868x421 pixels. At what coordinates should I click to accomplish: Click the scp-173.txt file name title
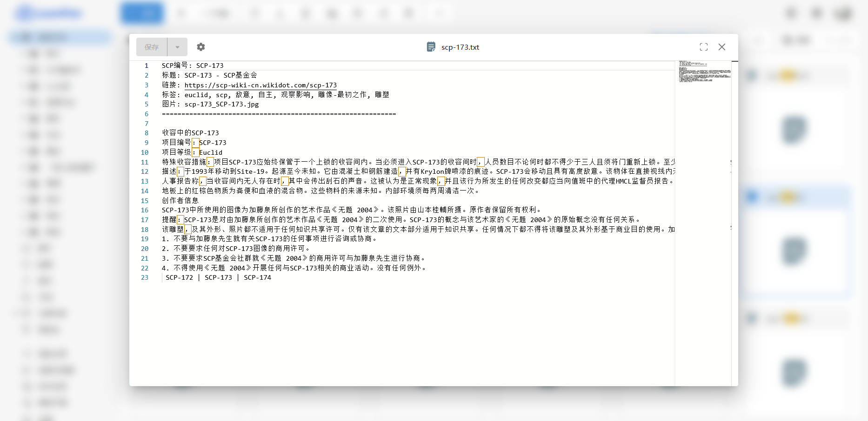(460, 47)
